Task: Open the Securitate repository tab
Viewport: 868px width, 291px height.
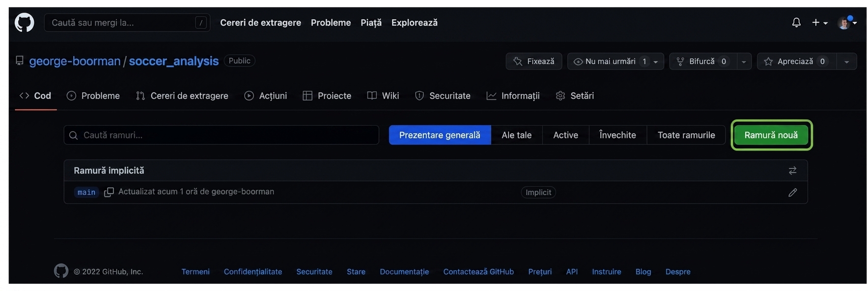Action: click(443, 96)
